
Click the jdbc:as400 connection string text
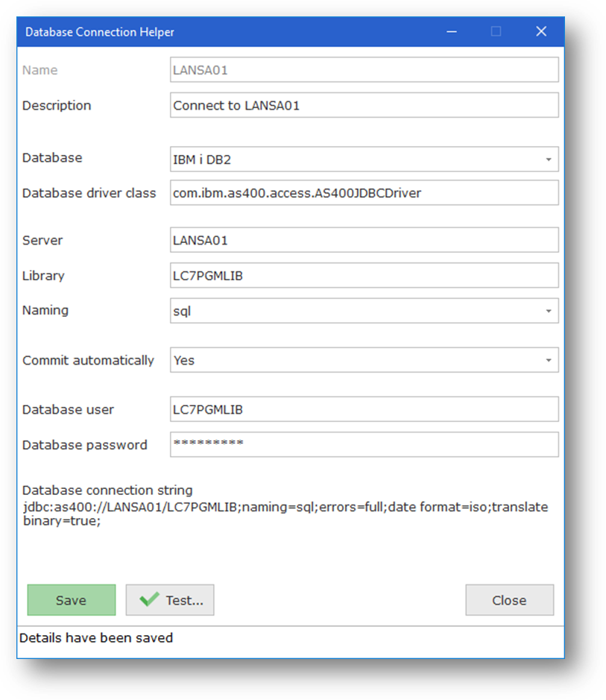(x=285, y=514)
